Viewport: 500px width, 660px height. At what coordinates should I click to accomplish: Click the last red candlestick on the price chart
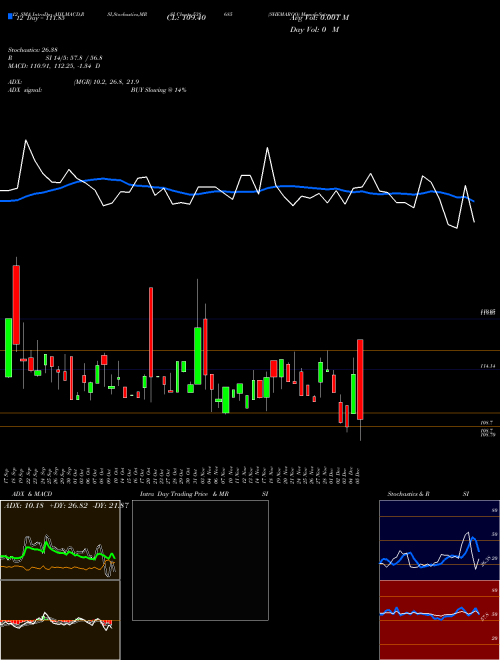click(x=360, y=379)
